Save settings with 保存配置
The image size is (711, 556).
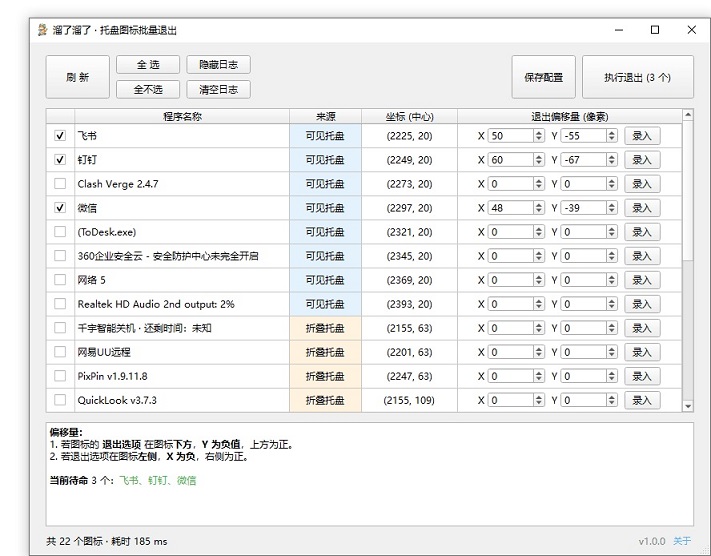[543, 77]
